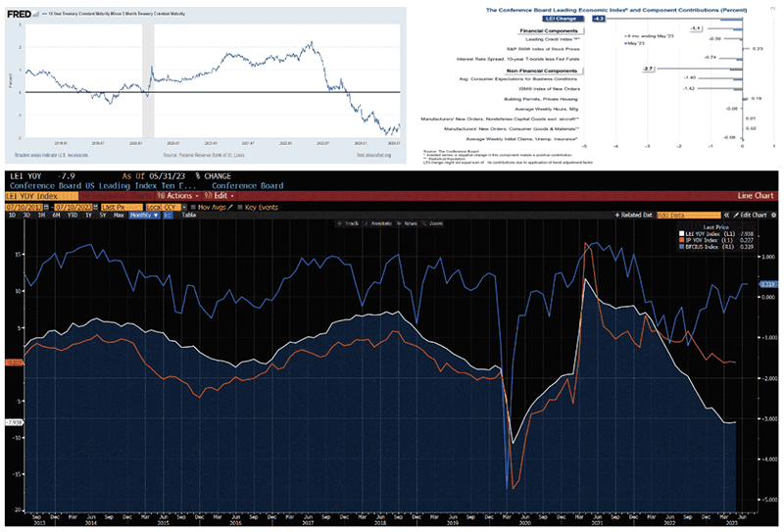The width and height of the screenshot is (784, 532).
Task: Select the 1D range tab
Action: click(13, 215)
